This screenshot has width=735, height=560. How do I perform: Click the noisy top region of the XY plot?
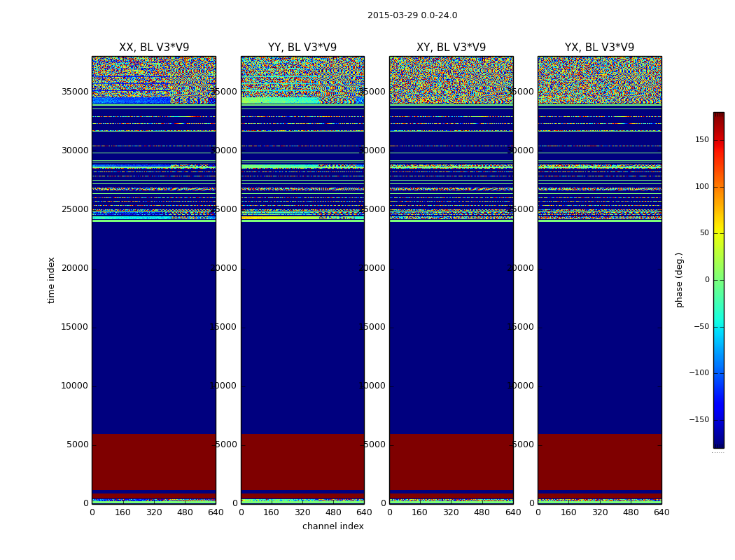pyautogui.click(x=451, y=78)
